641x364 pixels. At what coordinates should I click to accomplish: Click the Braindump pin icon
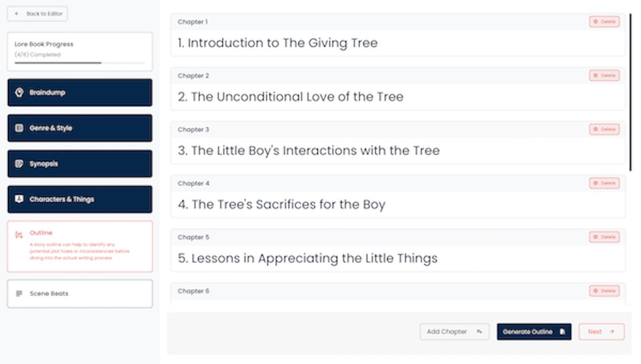pos(19,93)
